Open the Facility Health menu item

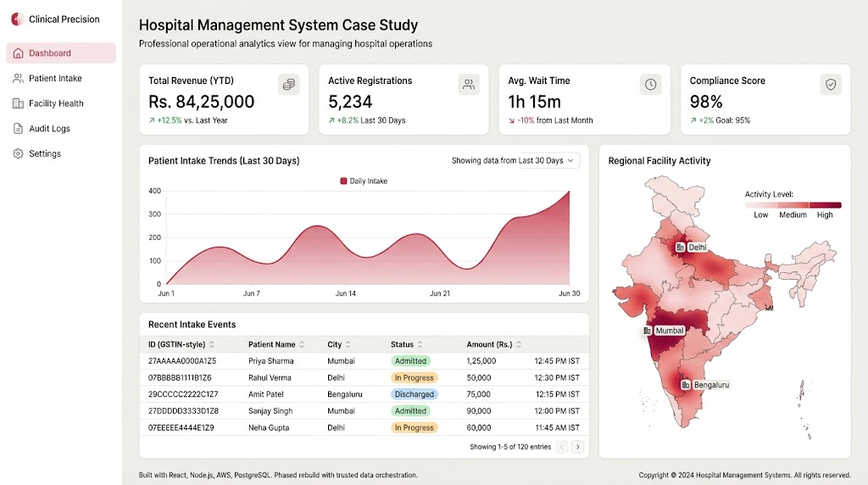(x=61, y=103)
